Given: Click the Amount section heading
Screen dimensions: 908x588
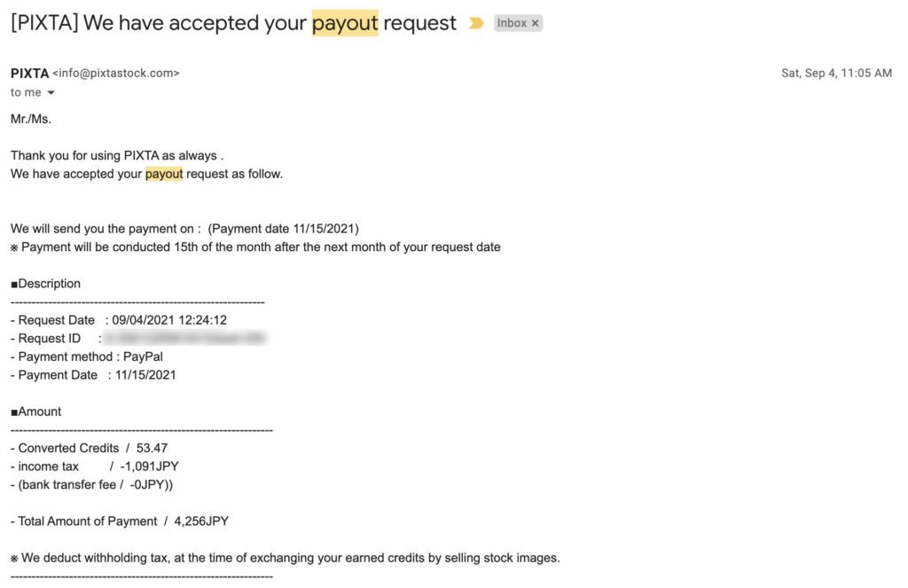Looking at the screenshot, I should 35,412.
